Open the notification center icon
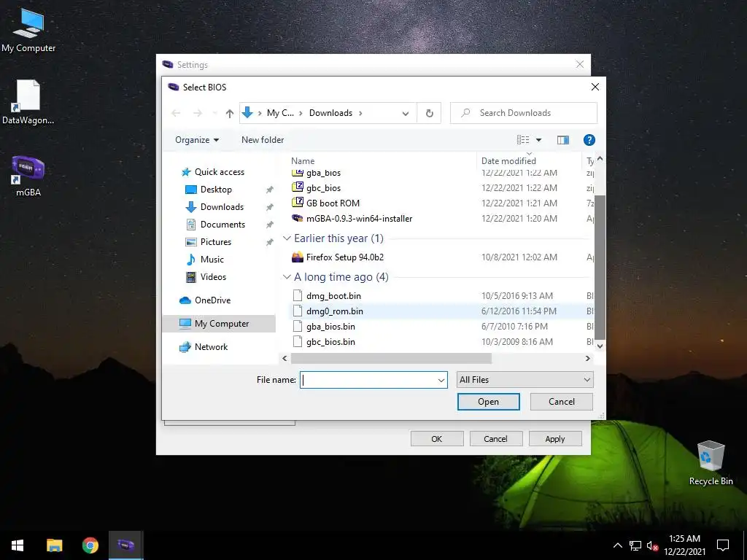This screenshot has height=560, width=747. click(x=723, y=545)
